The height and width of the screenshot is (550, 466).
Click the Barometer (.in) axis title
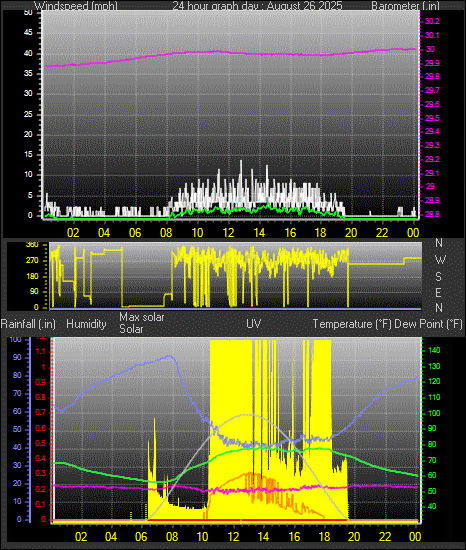tap(405, 6)
